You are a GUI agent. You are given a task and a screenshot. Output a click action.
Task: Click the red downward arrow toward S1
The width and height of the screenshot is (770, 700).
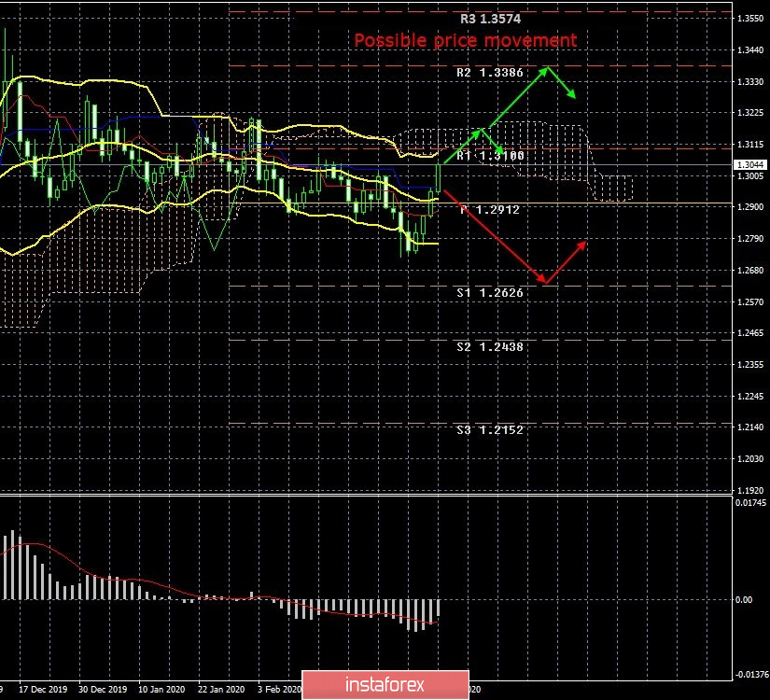point(493,236)
